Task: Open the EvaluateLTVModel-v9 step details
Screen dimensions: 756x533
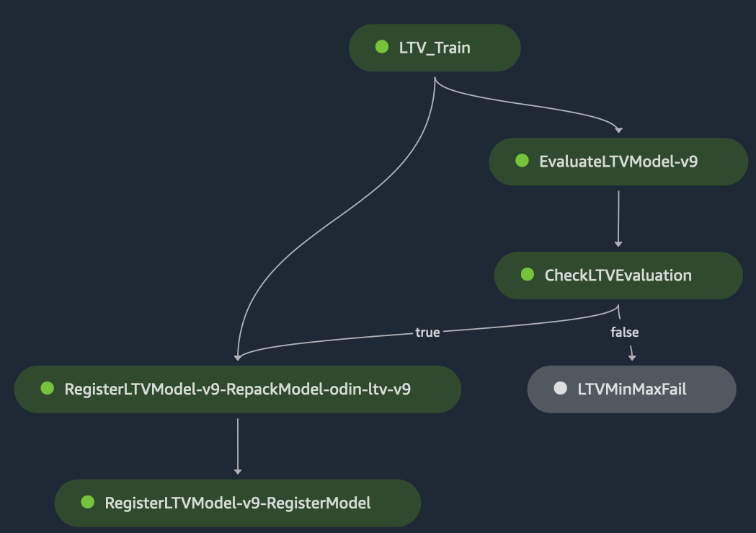Action: point(618,162)
